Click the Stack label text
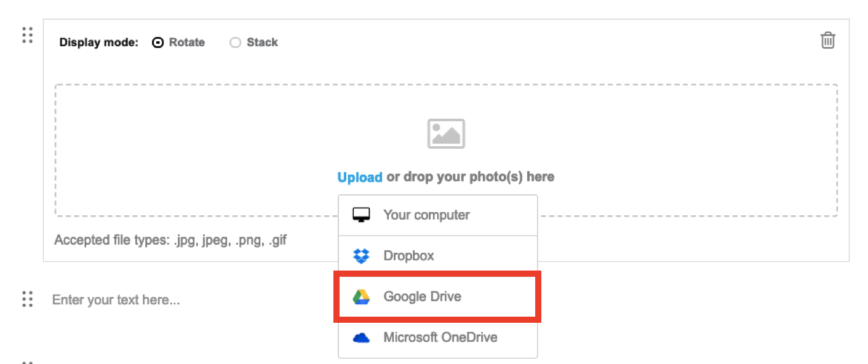 (x=262, y=42)
